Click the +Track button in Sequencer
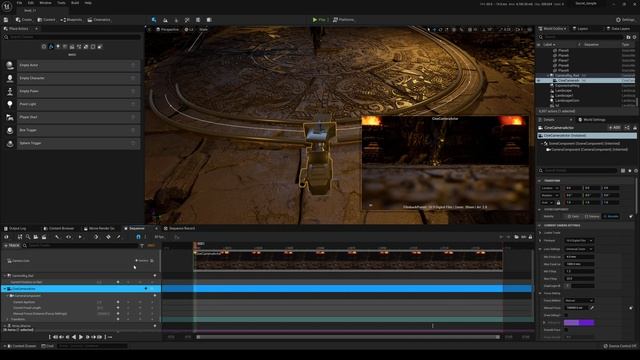 click(x=11, y=246)
